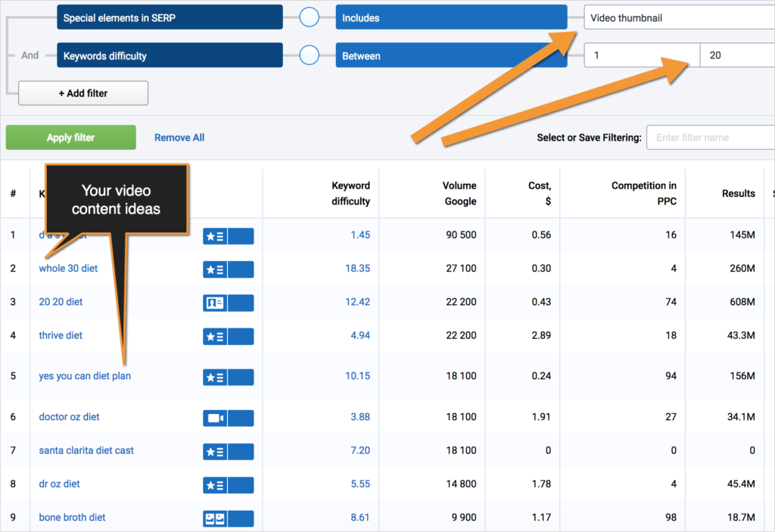Click the Enter filter name input field
The width and height of the screenshot is (775, 532).
coord(710,137)
